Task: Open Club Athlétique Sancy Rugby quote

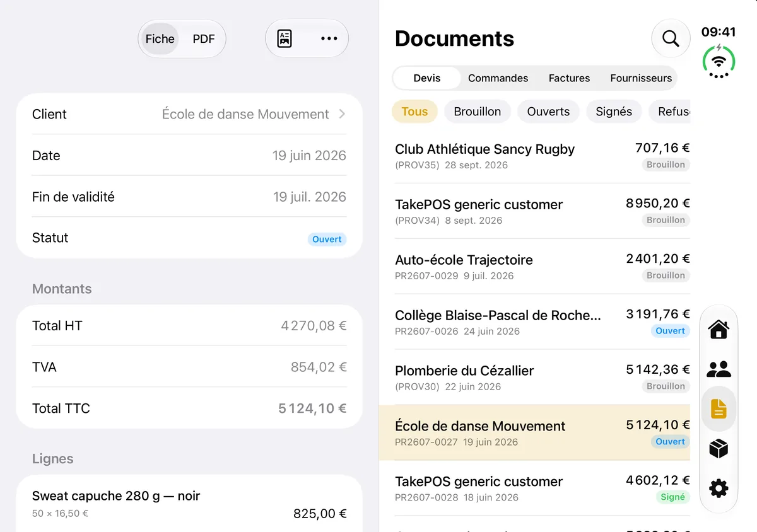Action: 543,156
